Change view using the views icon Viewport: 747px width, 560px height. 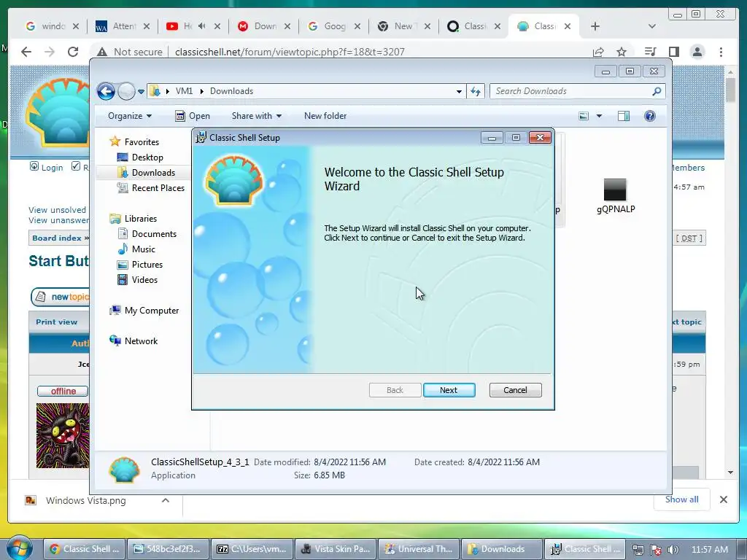tap(584, 116)
